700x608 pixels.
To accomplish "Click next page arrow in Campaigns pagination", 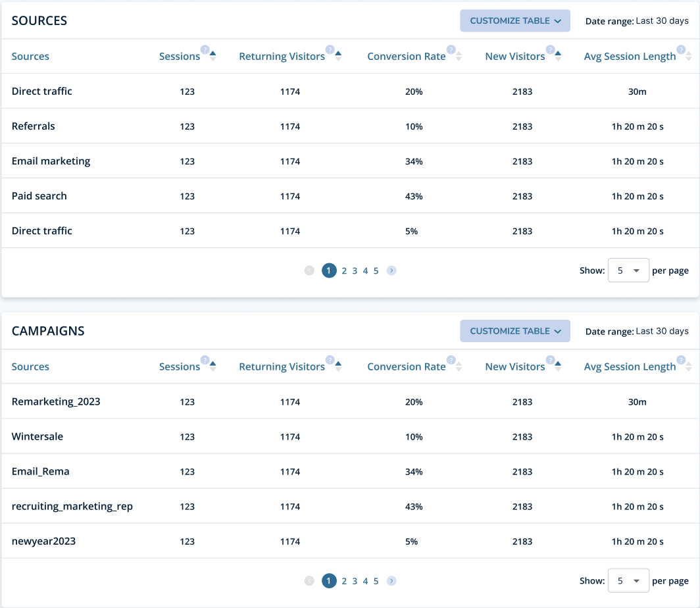I will point(391,581).
